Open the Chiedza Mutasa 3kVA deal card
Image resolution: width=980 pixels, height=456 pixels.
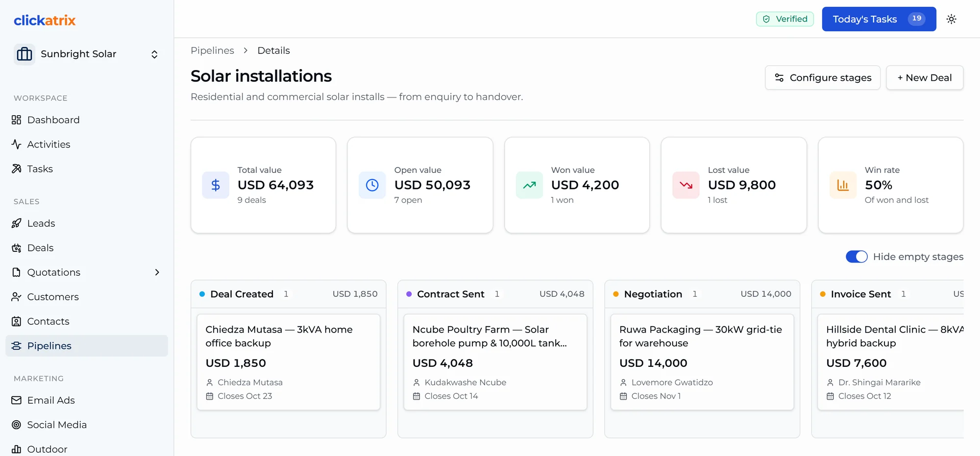pyautogui.click(x=289, y=362)
